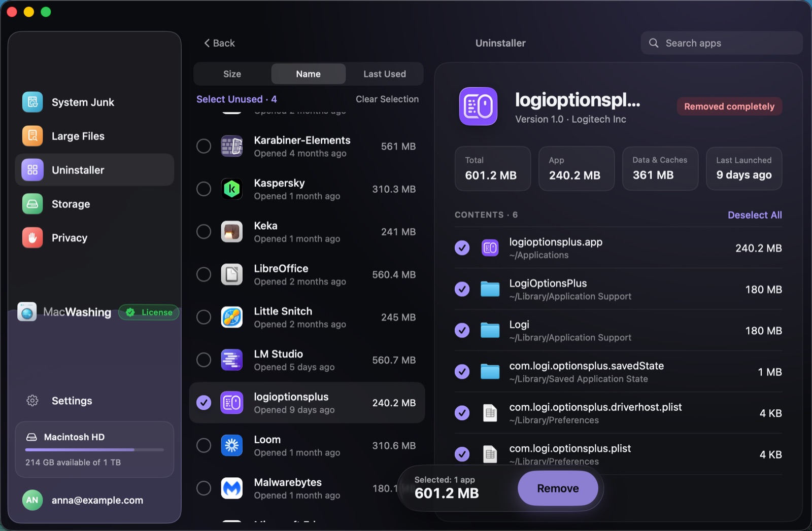
Task: Go Back with the chevron button
Action: point(219,43)
